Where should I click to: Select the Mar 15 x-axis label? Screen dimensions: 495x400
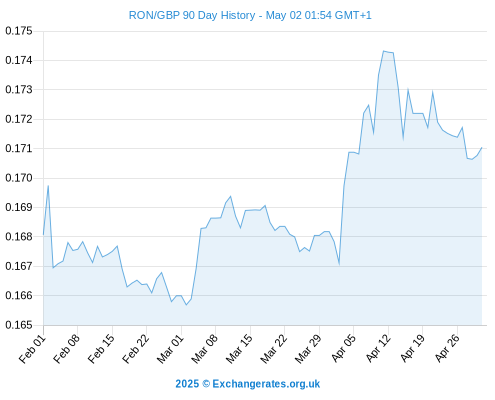(239, 349)
